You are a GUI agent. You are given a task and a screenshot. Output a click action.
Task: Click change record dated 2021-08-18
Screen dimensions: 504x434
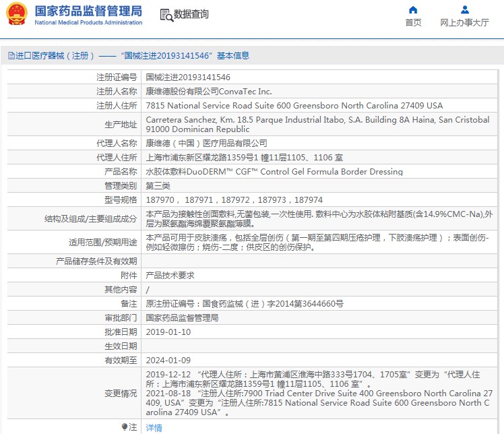pos(319,402)
